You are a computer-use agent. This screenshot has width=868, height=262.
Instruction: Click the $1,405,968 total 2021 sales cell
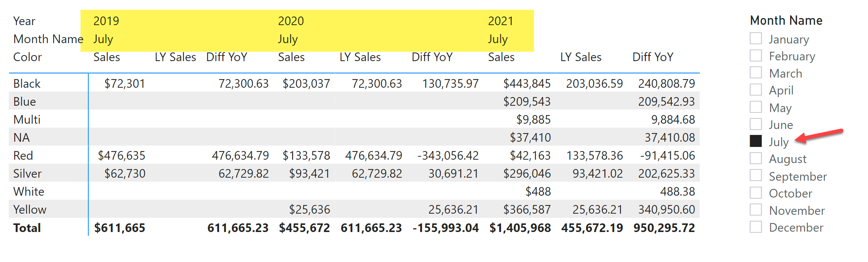520,228
